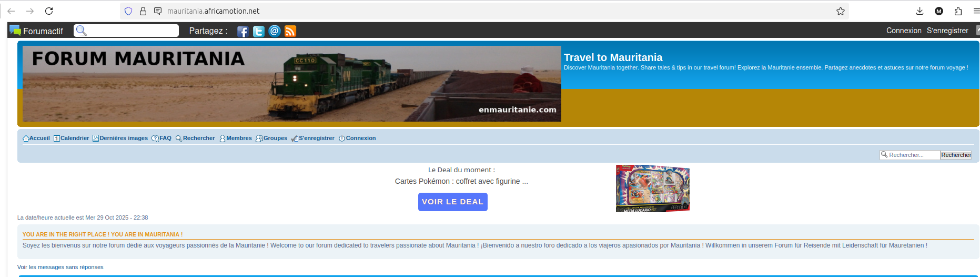This screenshot has height=277, width=980.
Task: Click the Rechercher button beside search field
Action: (956, 155)
